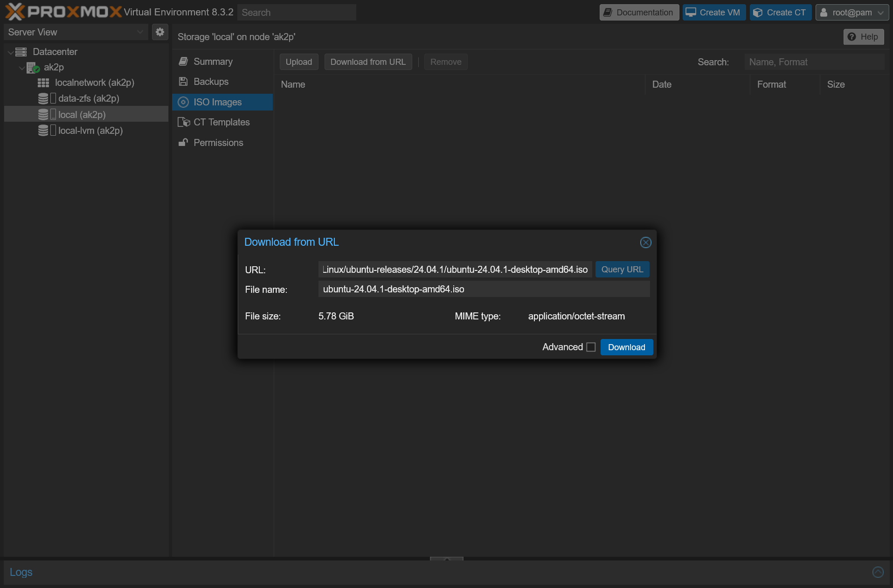The image size is (893, 588).
Task: Click the blue Download button
Action: [x=627, y=347]
